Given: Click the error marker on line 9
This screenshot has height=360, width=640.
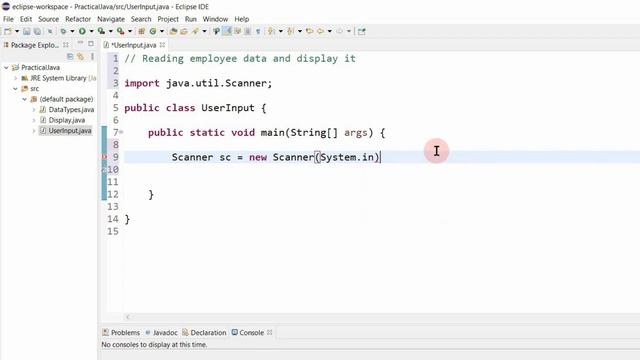Looking at the screenshot, I should pyautogui.click(x=104, y=157).
